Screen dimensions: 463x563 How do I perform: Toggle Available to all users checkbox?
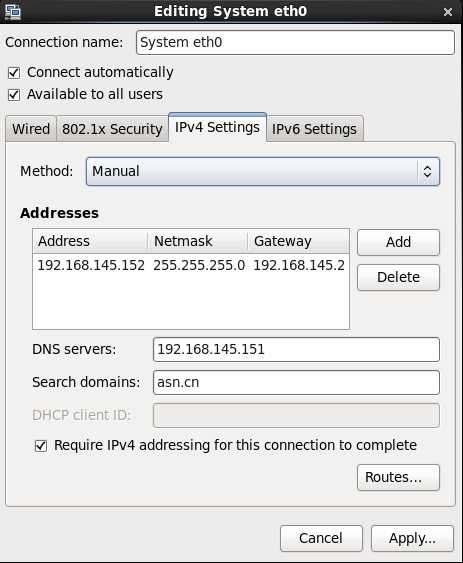point(14,95)
